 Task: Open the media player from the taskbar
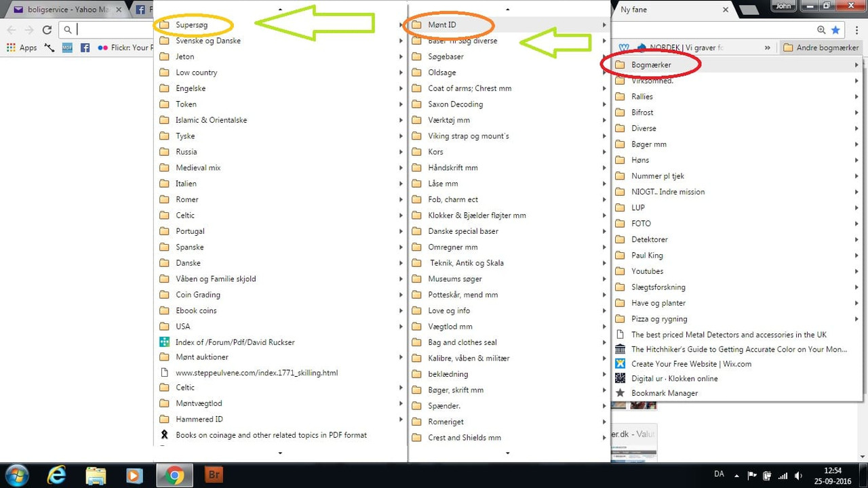135,475
